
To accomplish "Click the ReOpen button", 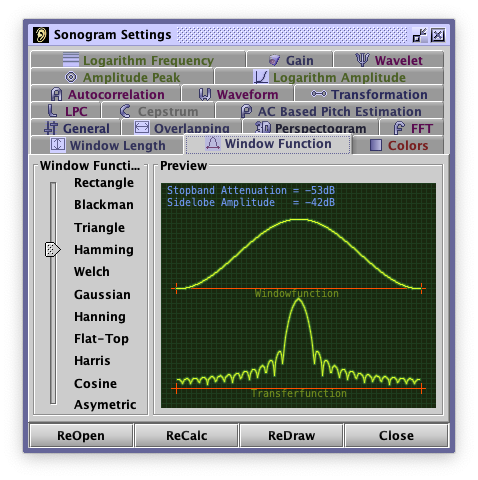I will (81, 435).
